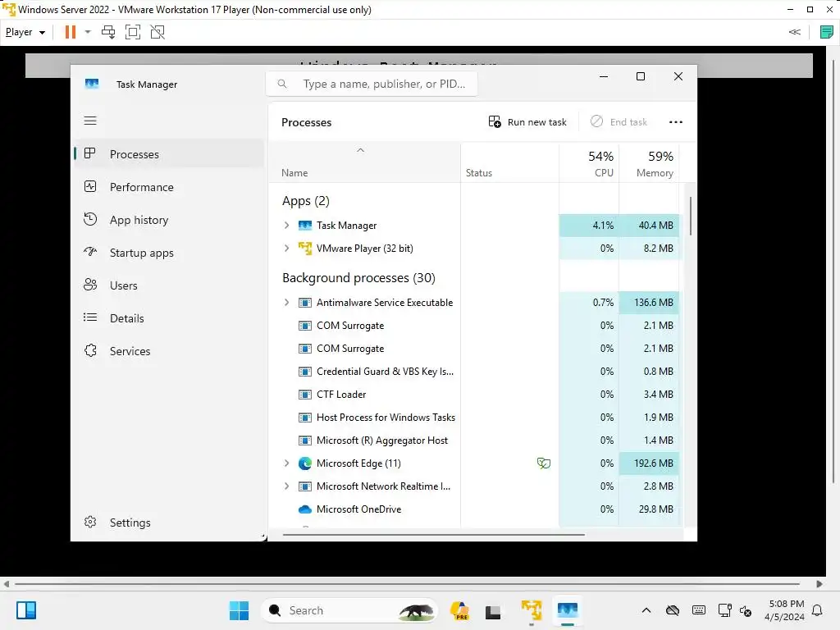Open the VMware notes icon
Screen dimensions: 840x630
tap(827, 32)
